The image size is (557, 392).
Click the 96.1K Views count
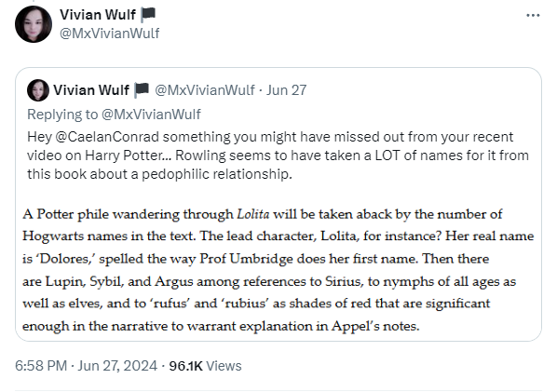[205, 366]
